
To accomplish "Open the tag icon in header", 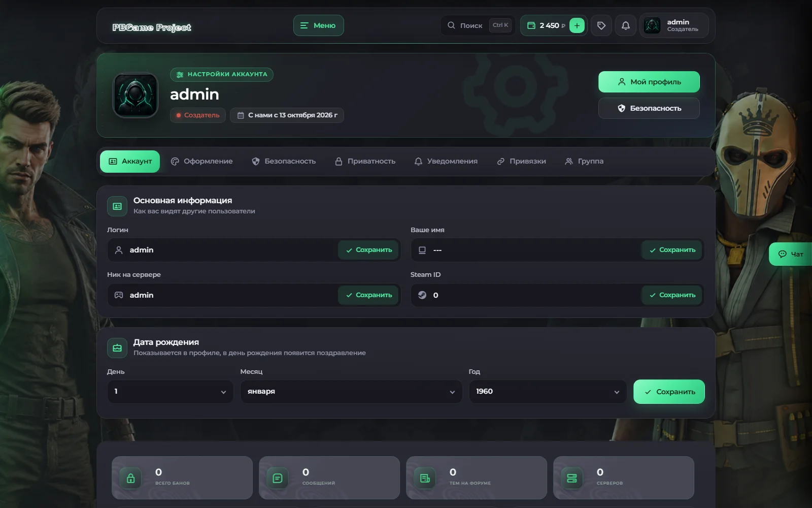I will (x=601, y=25).
